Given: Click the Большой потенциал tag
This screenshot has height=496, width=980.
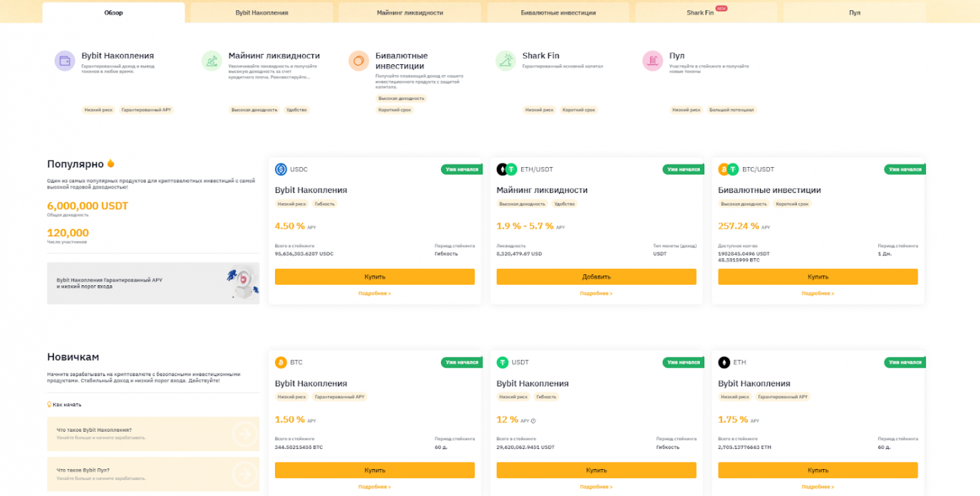Looking at the screenshot, I should point(731,110).
